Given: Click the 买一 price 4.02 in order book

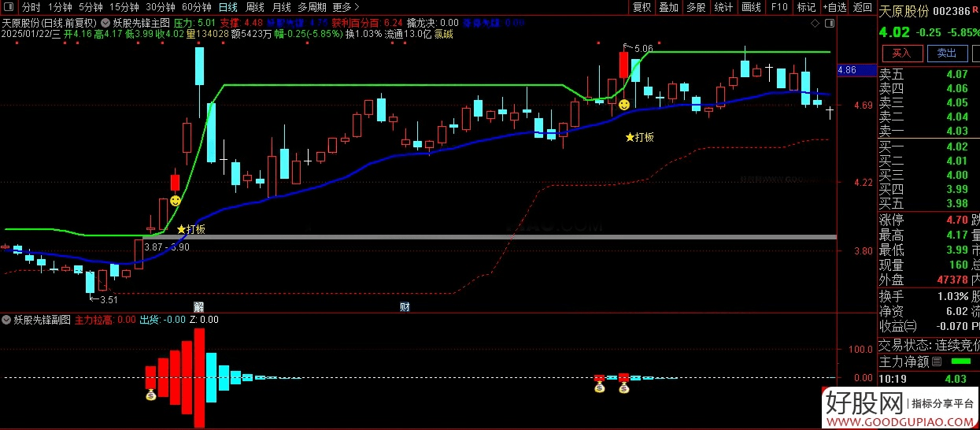Looking at the screenshot, I should [x=957, y=146].
